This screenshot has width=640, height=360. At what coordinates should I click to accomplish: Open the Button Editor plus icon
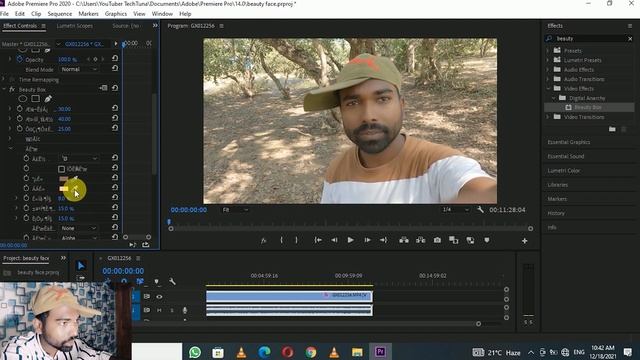point(524,241)
